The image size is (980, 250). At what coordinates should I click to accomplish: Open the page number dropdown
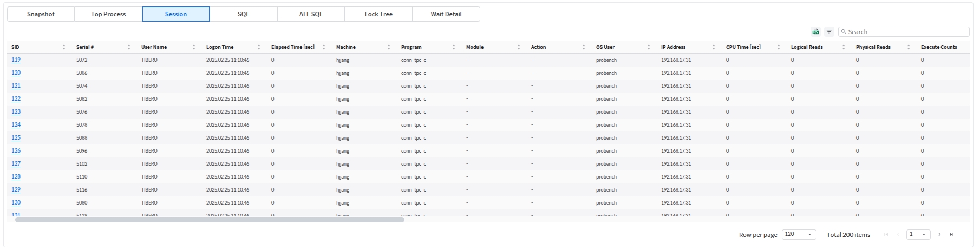918,235
